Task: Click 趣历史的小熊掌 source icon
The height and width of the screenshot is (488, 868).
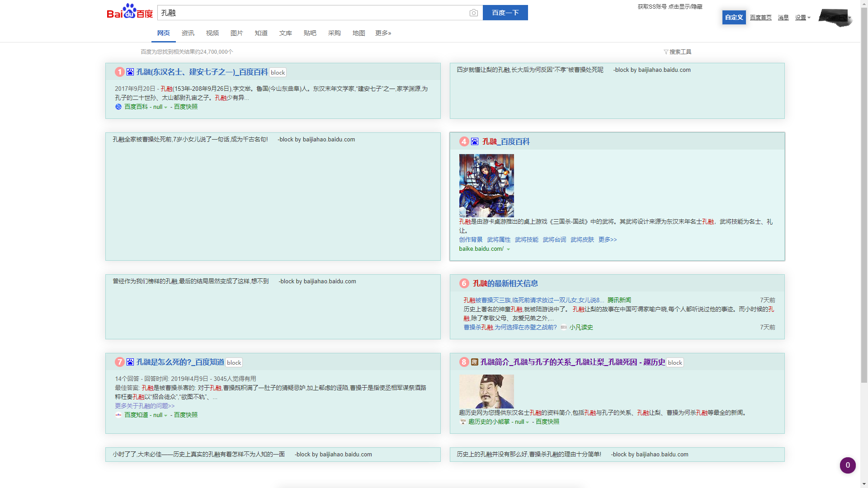Action: (x=463, y=422)
